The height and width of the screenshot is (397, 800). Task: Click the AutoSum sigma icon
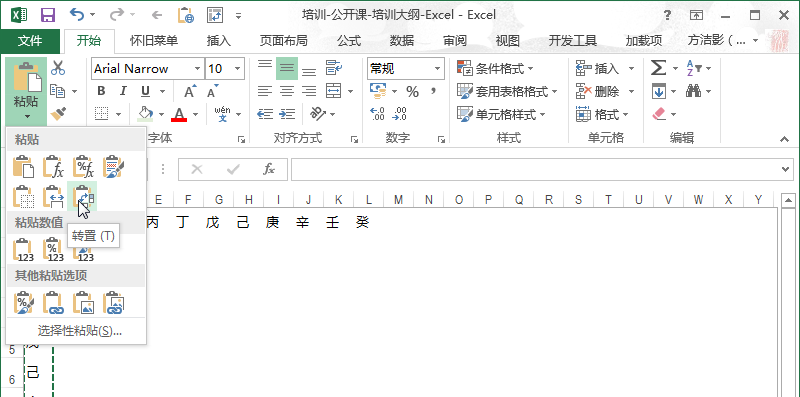[x=659, y=68]
